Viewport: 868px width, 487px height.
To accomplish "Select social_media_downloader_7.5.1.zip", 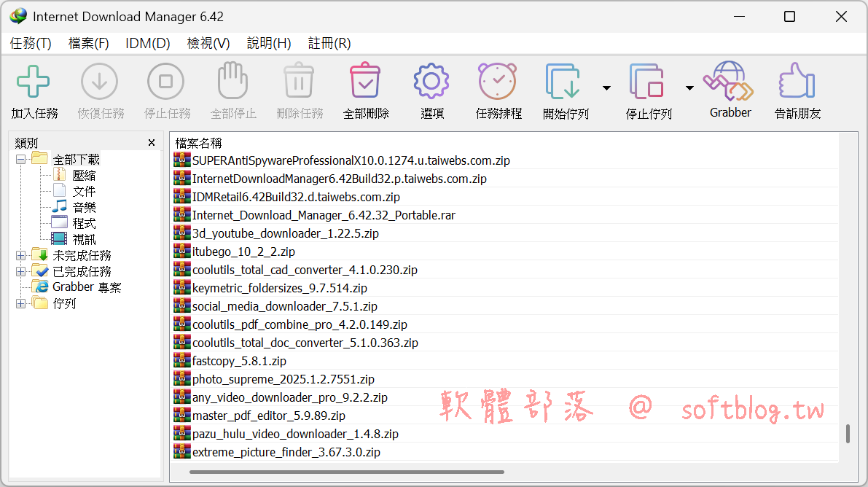I will point(275,306).
